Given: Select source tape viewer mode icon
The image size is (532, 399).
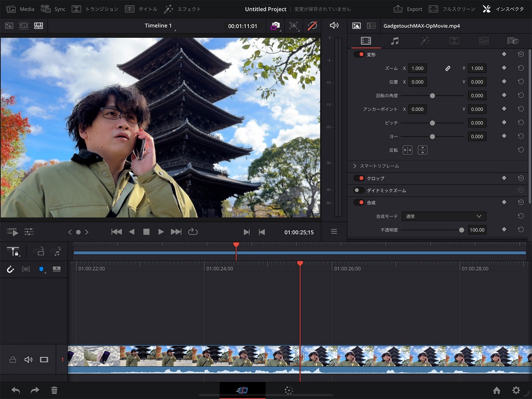Looking at the screenshot, I should 24,26.
